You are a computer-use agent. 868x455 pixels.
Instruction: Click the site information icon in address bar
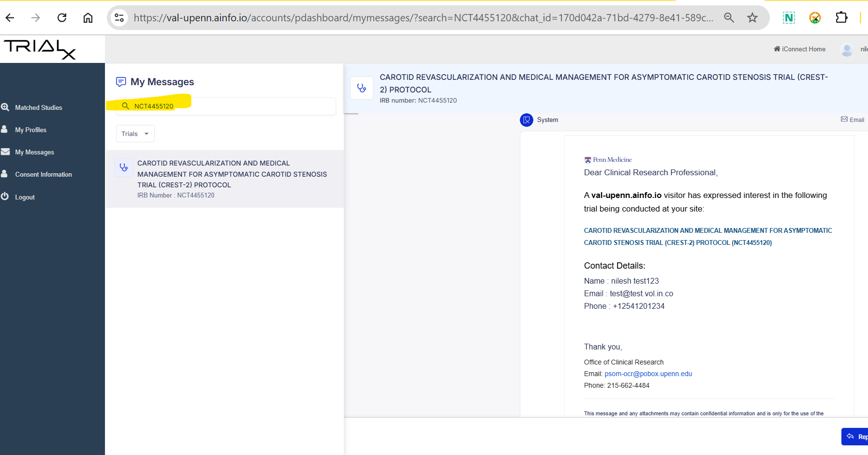(x=119, y=18)
